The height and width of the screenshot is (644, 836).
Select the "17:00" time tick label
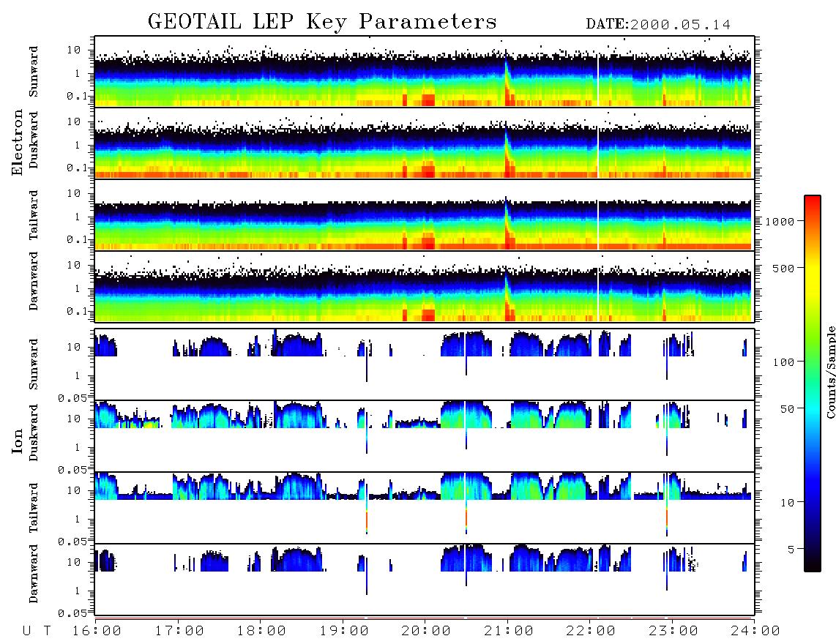coord(179,632)
